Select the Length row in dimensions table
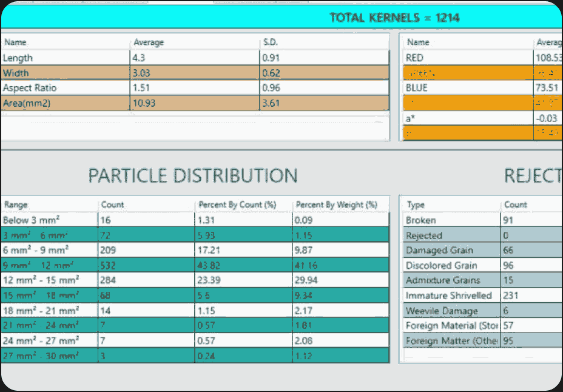This screenshot has height=392, width=563. 195,58
